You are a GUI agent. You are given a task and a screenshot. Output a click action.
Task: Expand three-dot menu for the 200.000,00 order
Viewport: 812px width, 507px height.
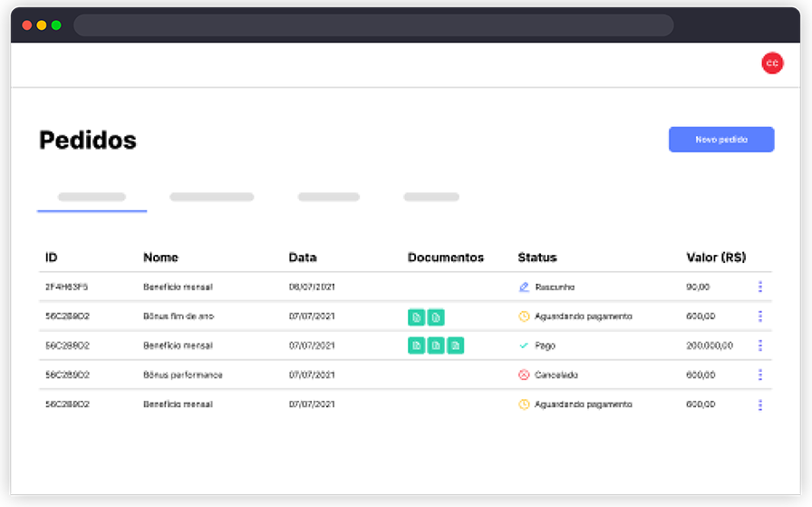point(759,346)
